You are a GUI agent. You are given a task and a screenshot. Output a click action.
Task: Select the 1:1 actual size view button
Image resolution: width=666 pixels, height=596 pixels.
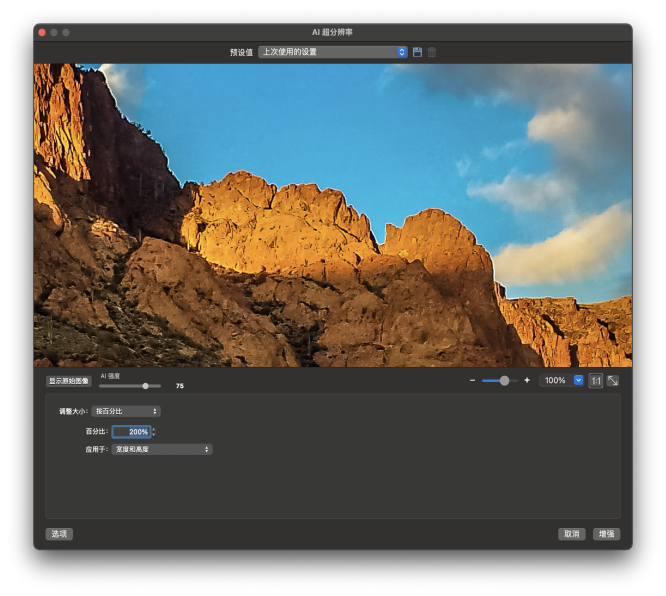tap(595, 381)
